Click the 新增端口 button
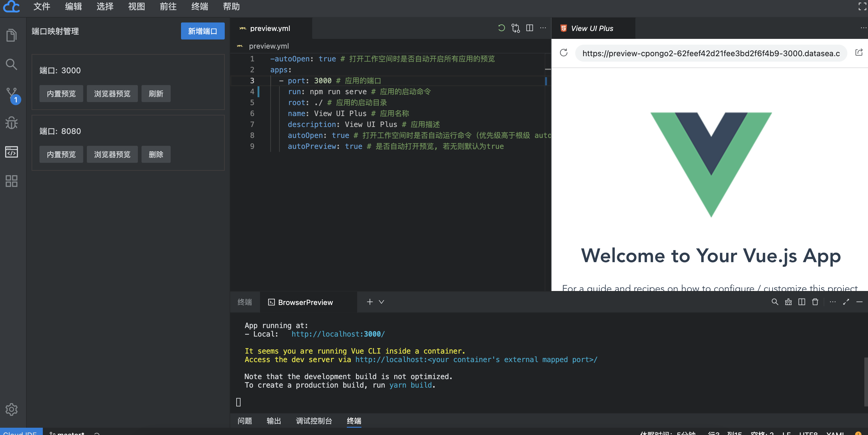 pyautogui.click(x=203, y=31)
